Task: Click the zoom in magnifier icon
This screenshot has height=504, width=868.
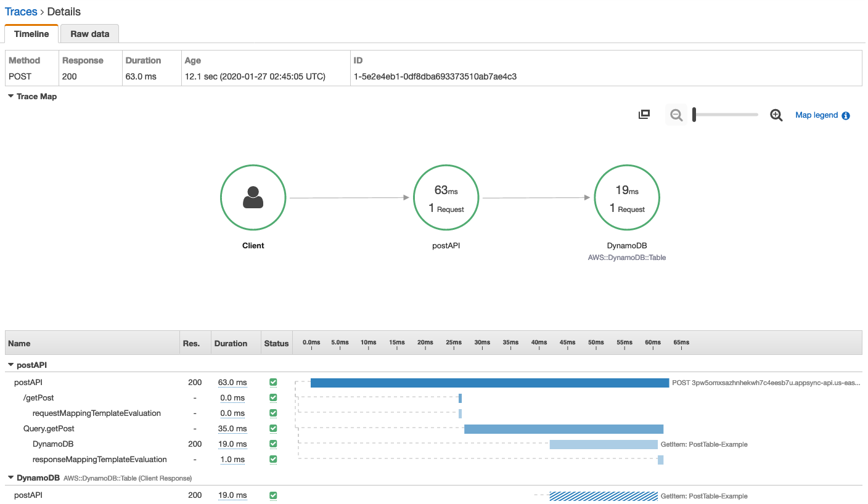Action: point(776,115)
